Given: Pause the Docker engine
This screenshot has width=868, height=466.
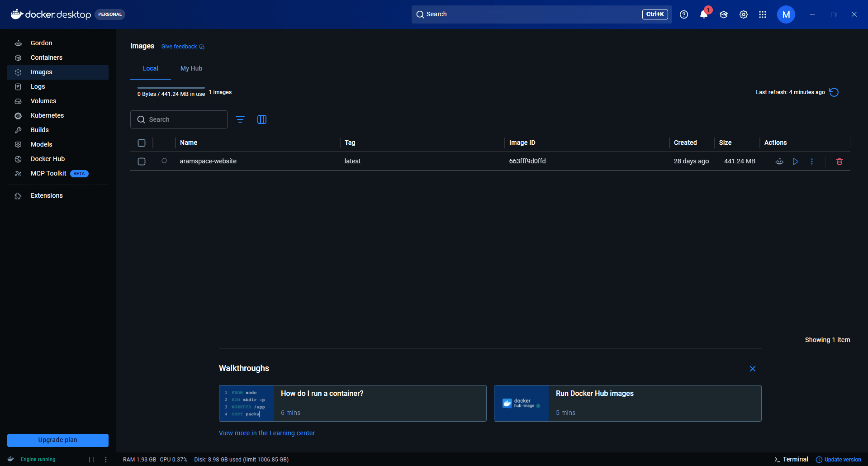Looking at the screenshot, I should coord(91,460).
